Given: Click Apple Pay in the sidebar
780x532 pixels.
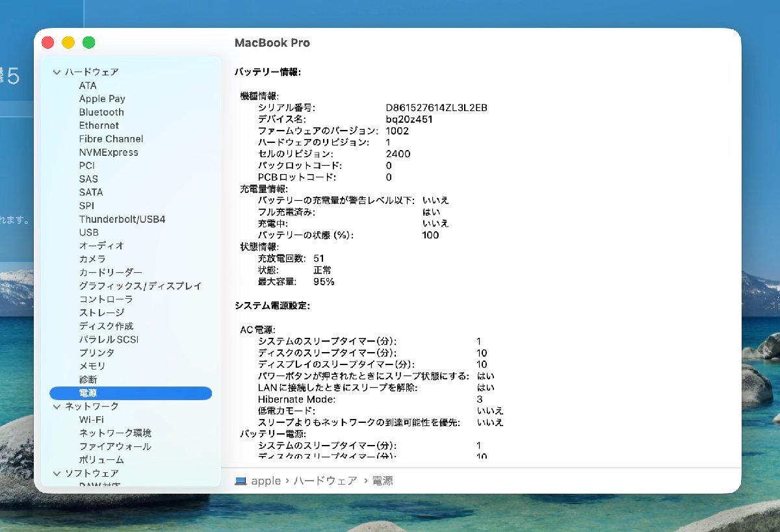Looking at the screenshot, I should click(x=102, y=99).
